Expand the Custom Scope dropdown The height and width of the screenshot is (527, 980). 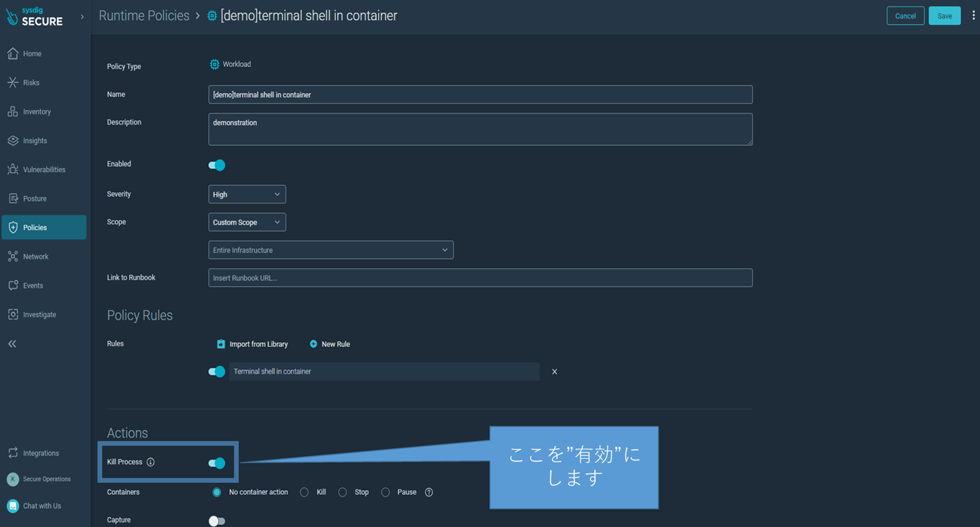tap(247, 223)
